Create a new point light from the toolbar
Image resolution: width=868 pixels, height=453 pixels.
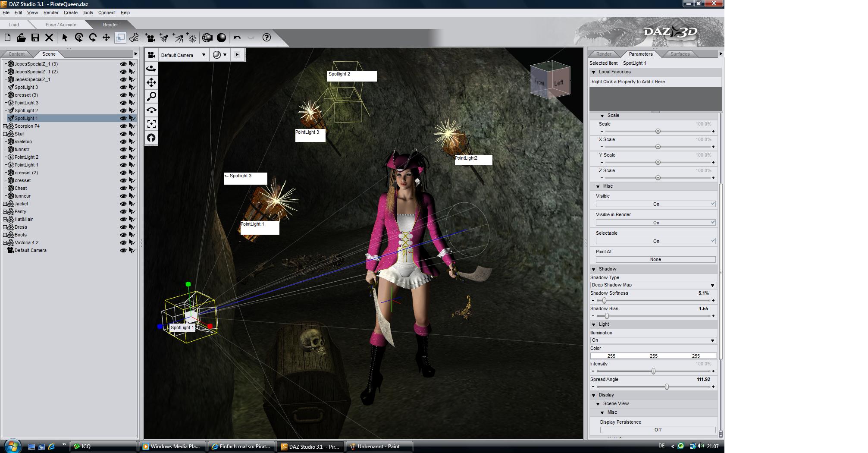tap(192, 38)
